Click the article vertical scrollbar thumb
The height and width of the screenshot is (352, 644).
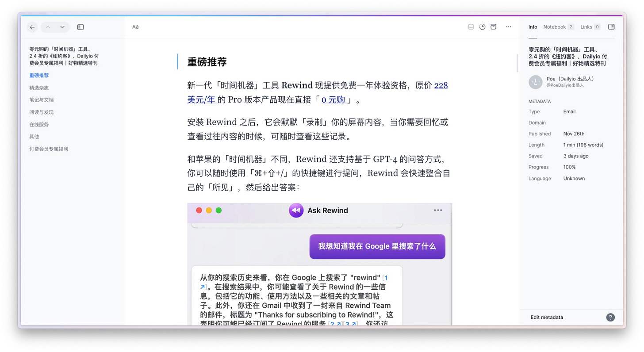click(x=517, y=63)
